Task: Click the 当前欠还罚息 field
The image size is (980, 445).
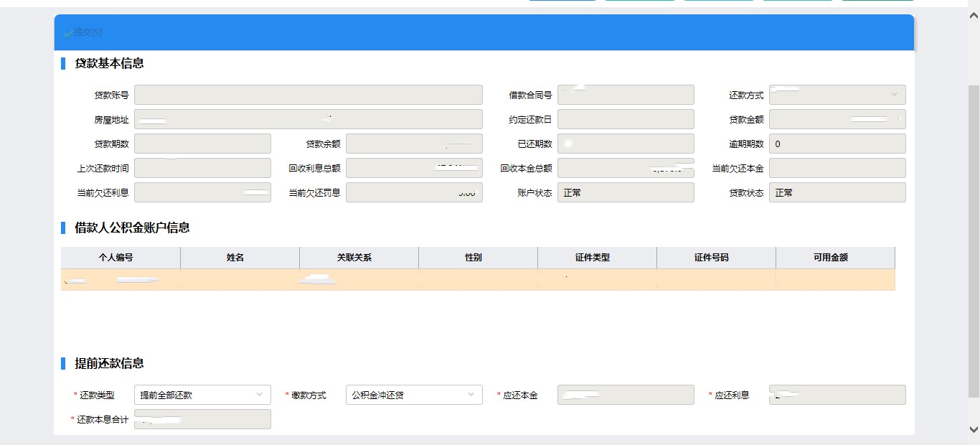Action: [x=414, y=192]
